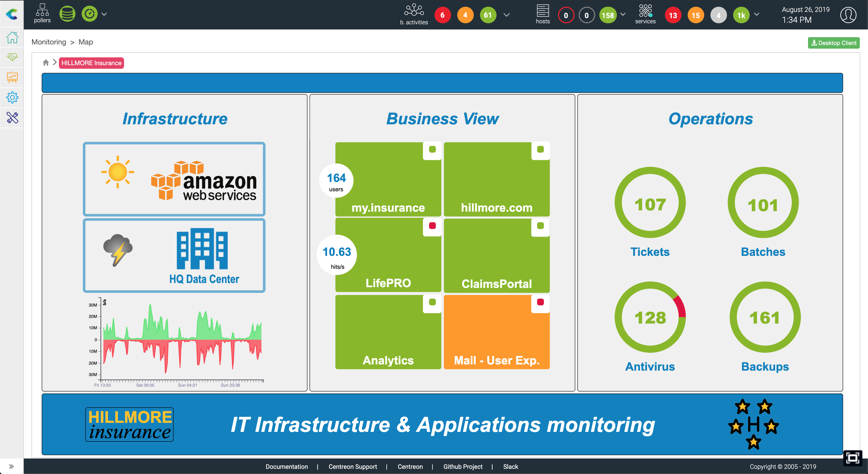The height and width of the screenshot is (474, 868).
Task: Select the Map breadcrumb tab
Action: pyautogui.click(x=86, y=41)
